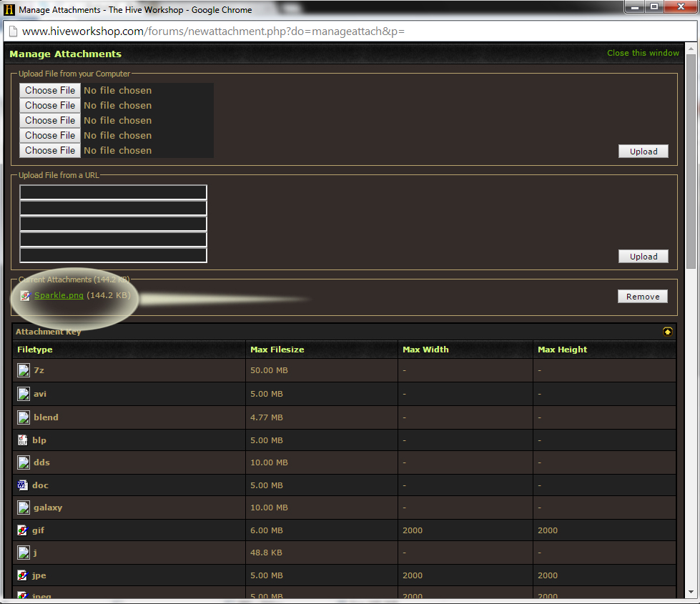
Task: Collapse the Attachment Key table
Action: pos(667,332)
